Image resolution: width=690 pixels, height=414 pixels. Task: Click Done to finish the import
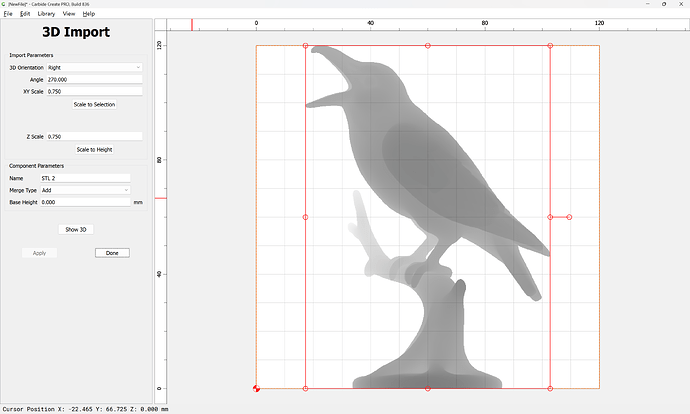pos(112,253)
